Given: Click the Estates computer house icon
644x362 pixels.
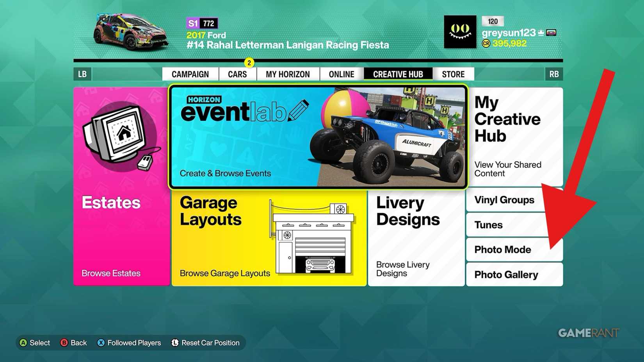Looking at the screenshot, I should tap(122, 137).
